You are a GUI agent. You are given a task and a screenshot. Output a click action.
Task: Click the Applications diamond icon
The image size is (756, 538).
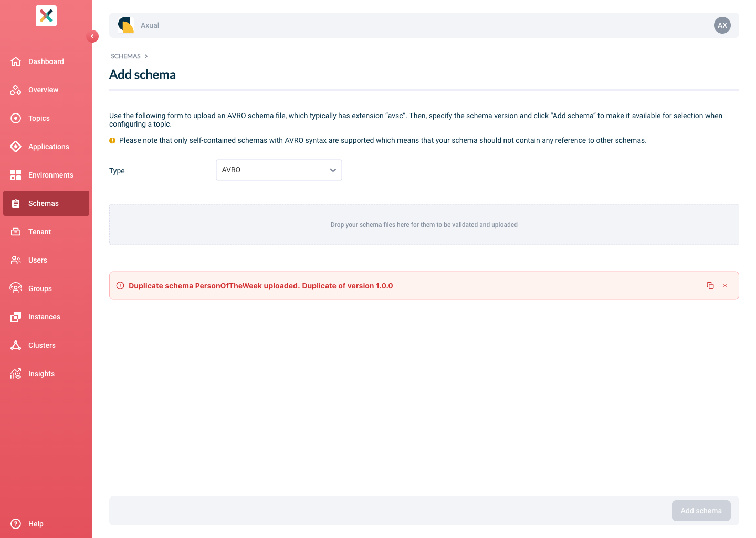(16, 147)
